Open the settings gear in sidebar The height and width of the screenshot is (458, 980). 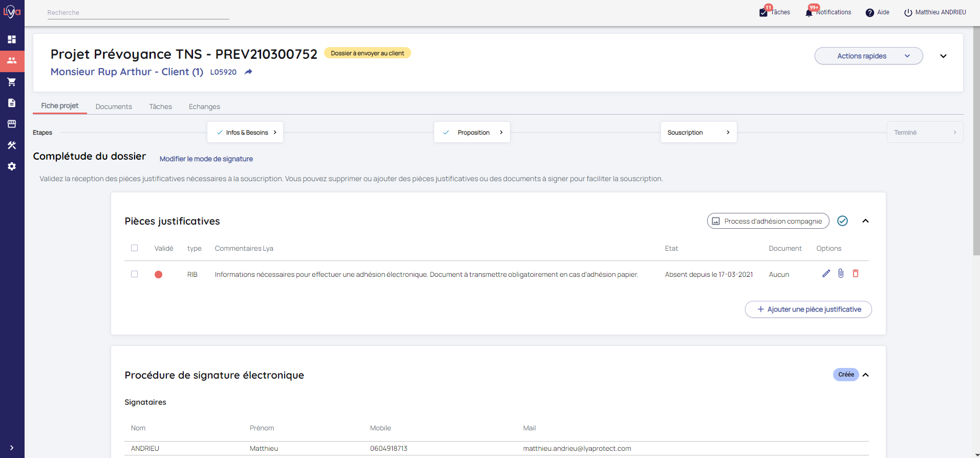[12, 166]
